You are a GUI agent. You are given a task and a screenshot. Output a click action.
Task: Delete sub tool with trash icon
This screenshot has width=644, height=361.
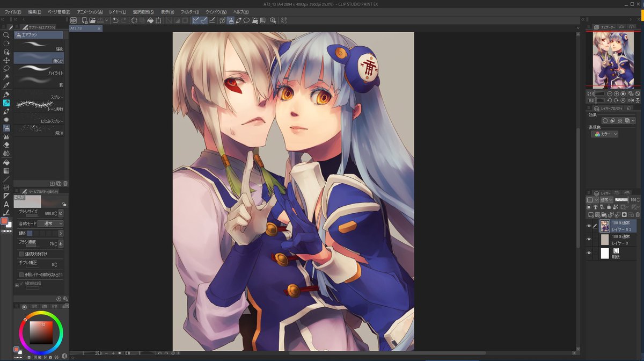[x=64, y=184]
